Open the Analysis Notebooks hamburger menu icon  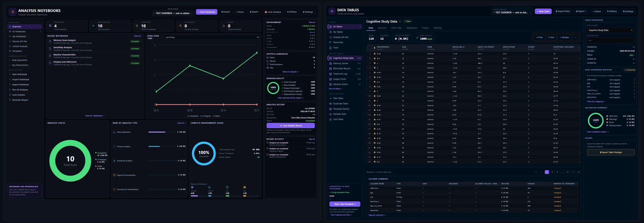13,12
